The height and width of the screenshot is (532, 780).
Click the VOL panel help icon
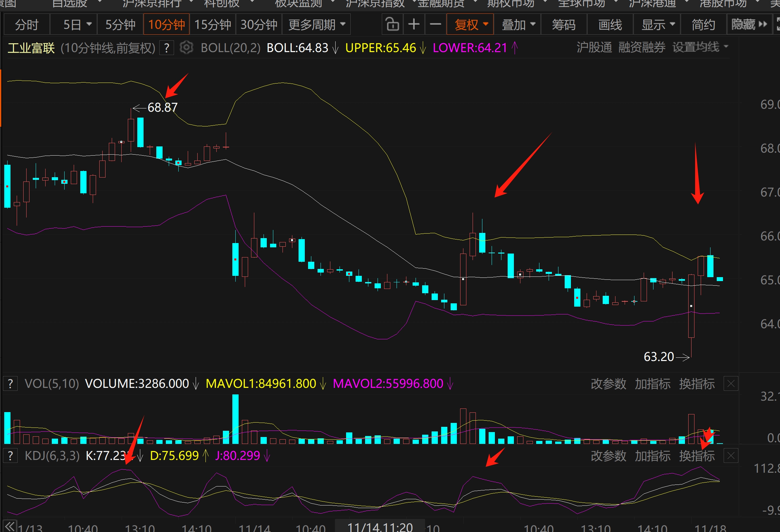point(10,383)
